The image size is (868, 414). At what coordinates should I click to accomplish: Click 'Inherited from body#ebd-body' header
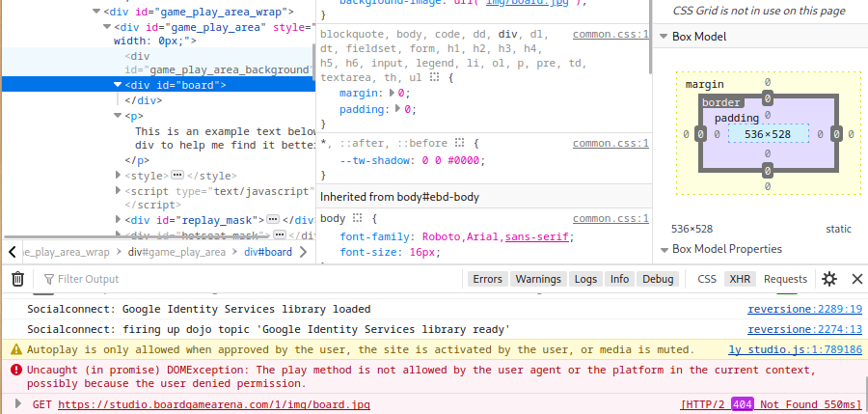pos(399,197)
